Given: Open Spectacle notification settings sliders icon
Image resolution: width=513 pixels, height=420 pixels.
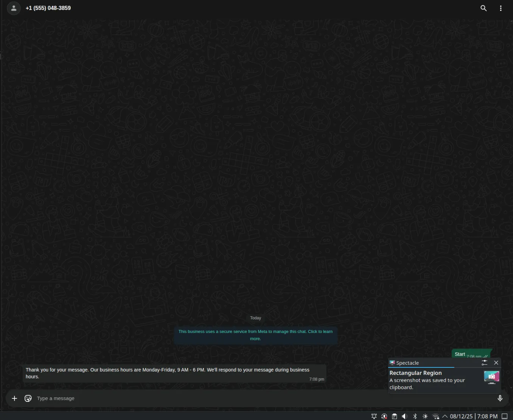Looking at the screenshot, I should 484,363.
